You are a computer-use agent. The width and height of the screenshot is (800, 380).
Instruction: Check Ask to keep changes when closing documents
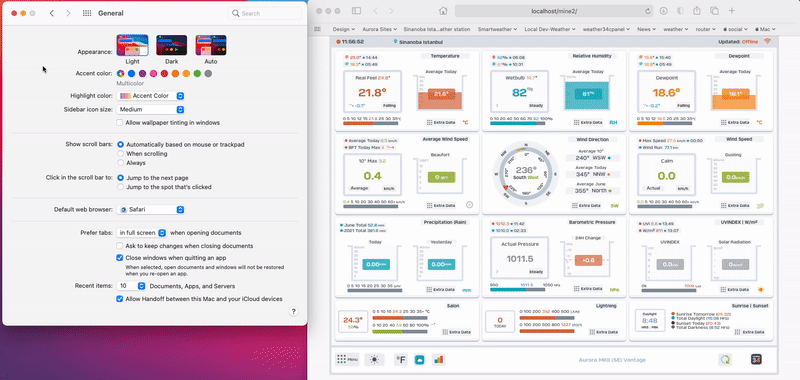pos(119,246)
